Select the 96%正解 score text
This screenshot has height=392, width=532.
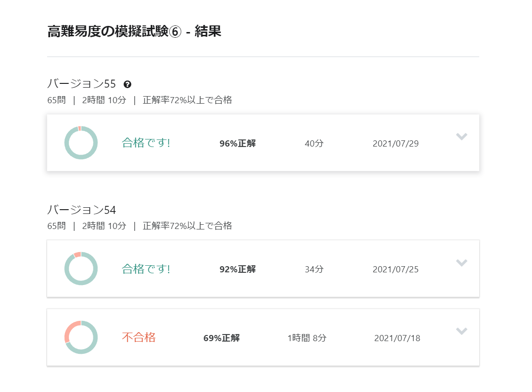coord(237,143)
